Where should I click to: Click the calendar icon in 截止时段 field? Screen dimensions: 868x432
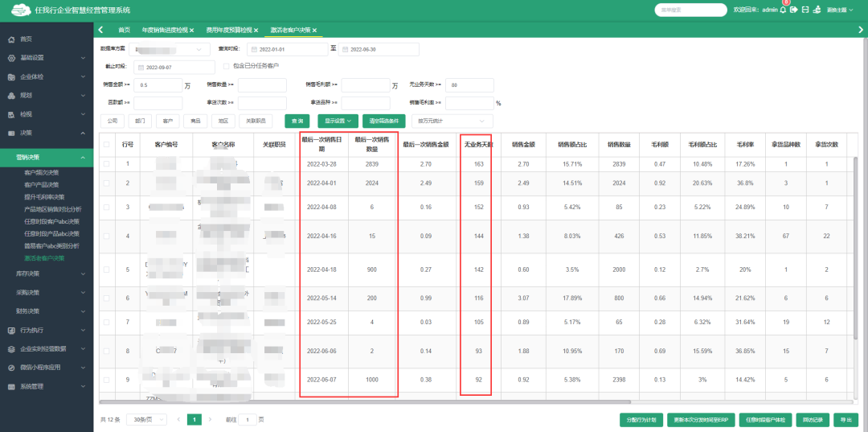[141, 68]
